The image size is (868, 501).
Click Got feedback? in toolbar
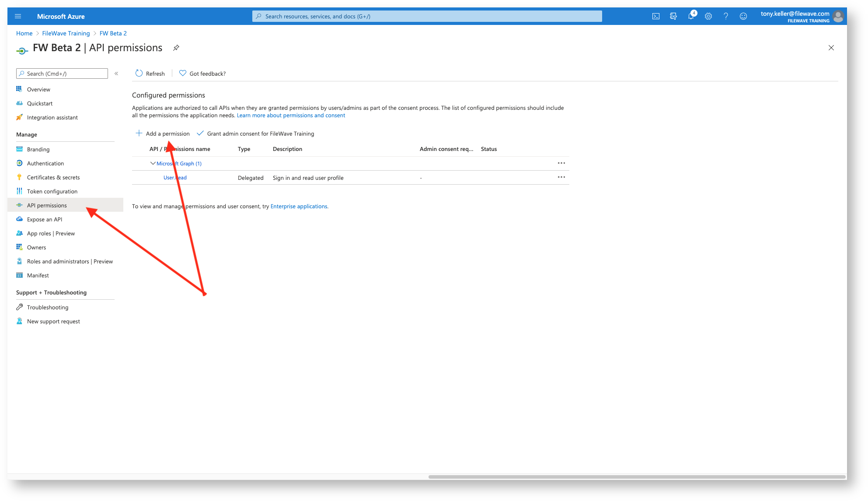point(202,74)
